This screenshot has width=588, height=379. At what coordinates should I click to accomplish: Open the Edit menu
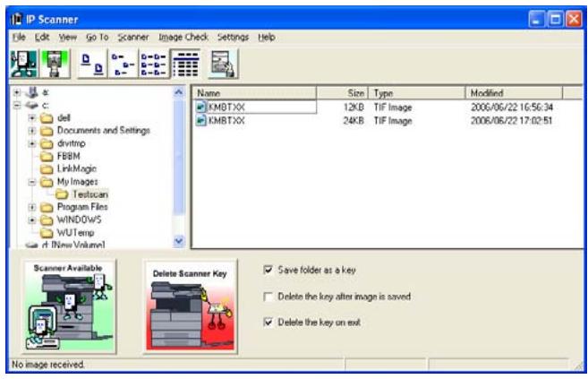coord(42,37)
